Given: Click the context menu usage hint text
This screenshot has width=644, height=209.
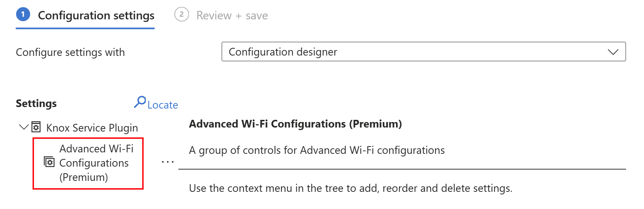Looking at the screenshot, I should [x=351, y=189].
